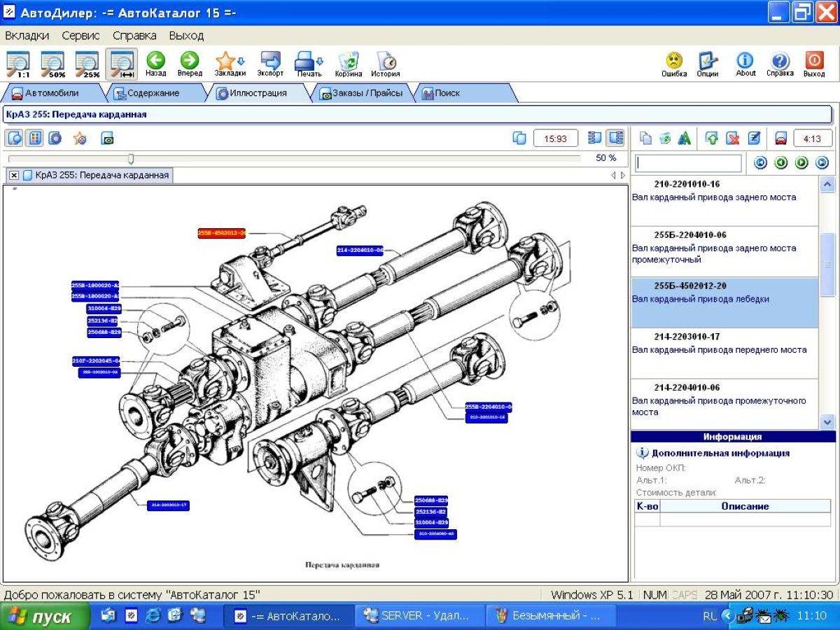Jump to last part in list
The image size is (840, 630).
822,163
